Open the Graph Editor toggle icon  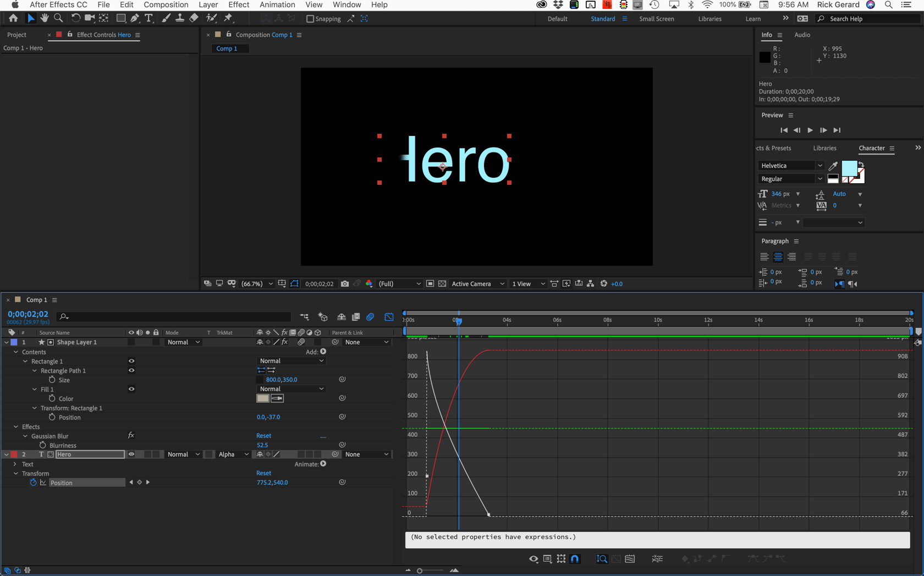coord(389,317)
